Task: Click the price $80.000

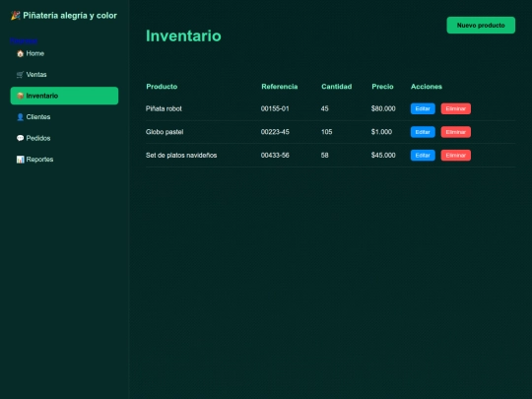Action: [383, 108]
